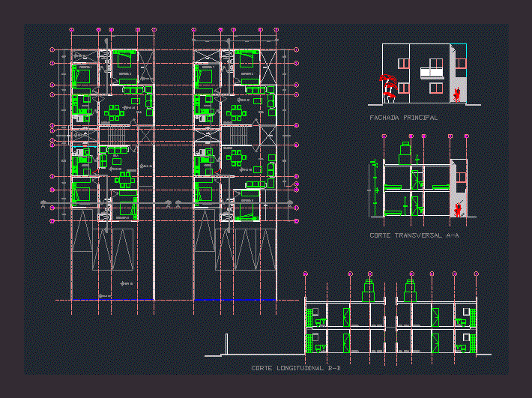Click the staircase in the right floor plan
The image size is (532, 398).
click(238, 136)
